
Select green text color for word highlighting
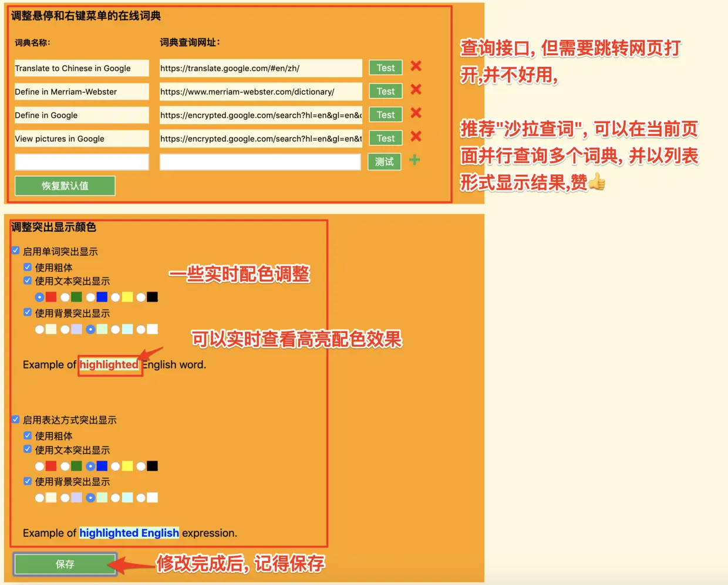click(65, 297)
